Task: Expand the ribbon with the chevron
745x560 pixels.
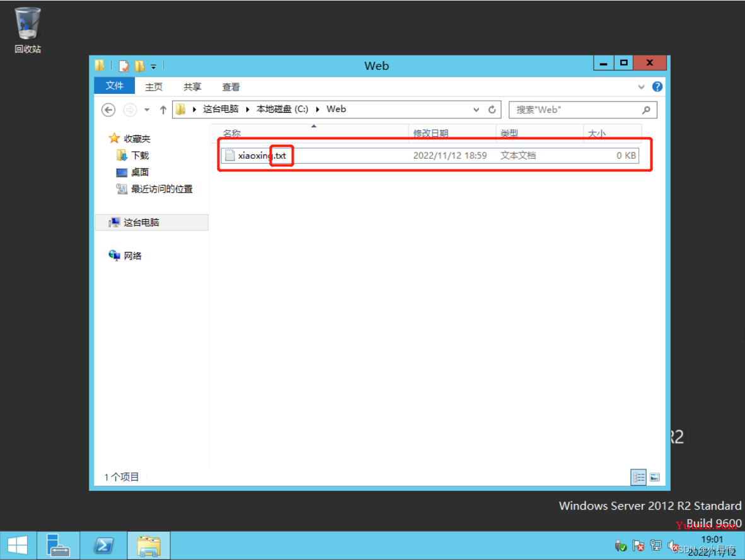Action: pos(642,87)
